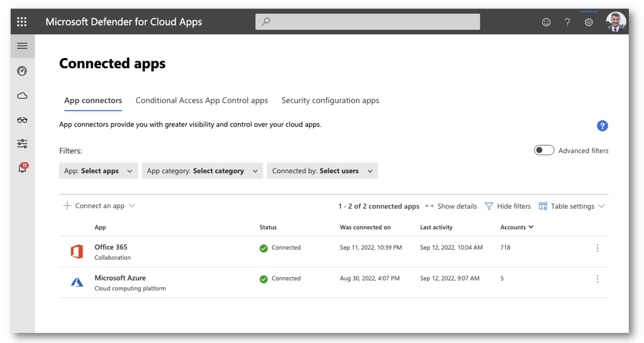Enable the Advanced filters toggle

[544, 150]
